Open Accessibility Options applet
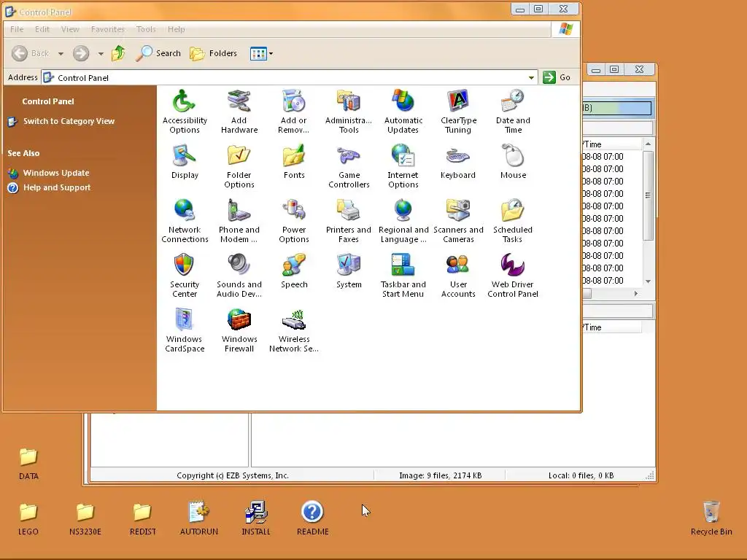This screenshot has height=560, width=747. pyautogui.click(x=185, y=112)
